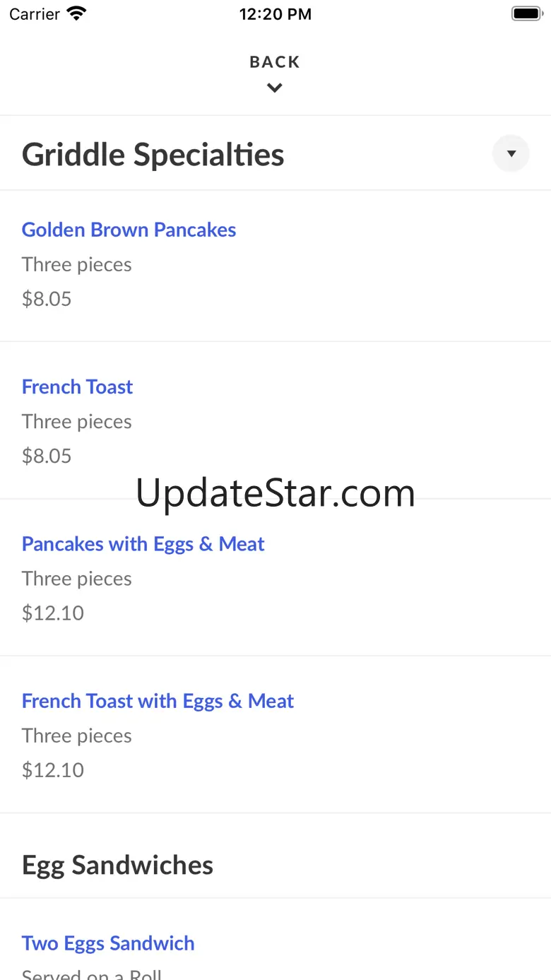Tap the 12:20 PM clock in status bar
Image resolution: width=551 pixels, height=980 pixels.
(275, 14)
